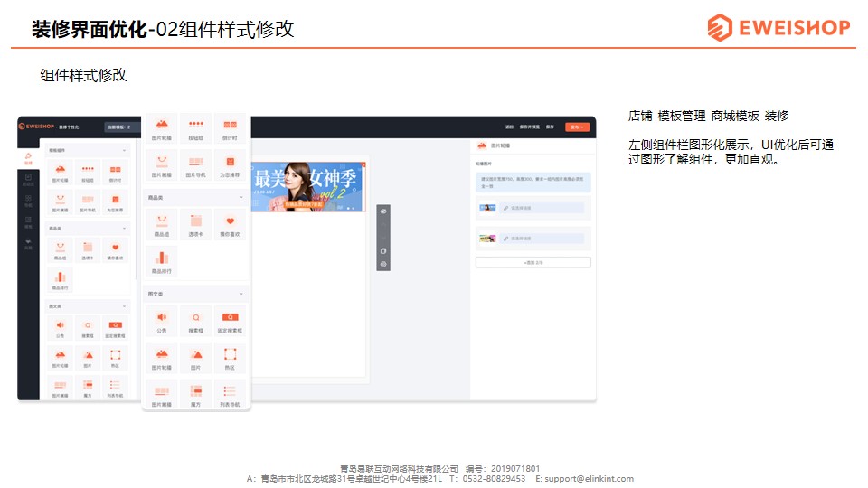Viewport: 868px width, 488px height.
Task: Add 商品组 component from enlarged overlay panel
Action: [162, 225]
